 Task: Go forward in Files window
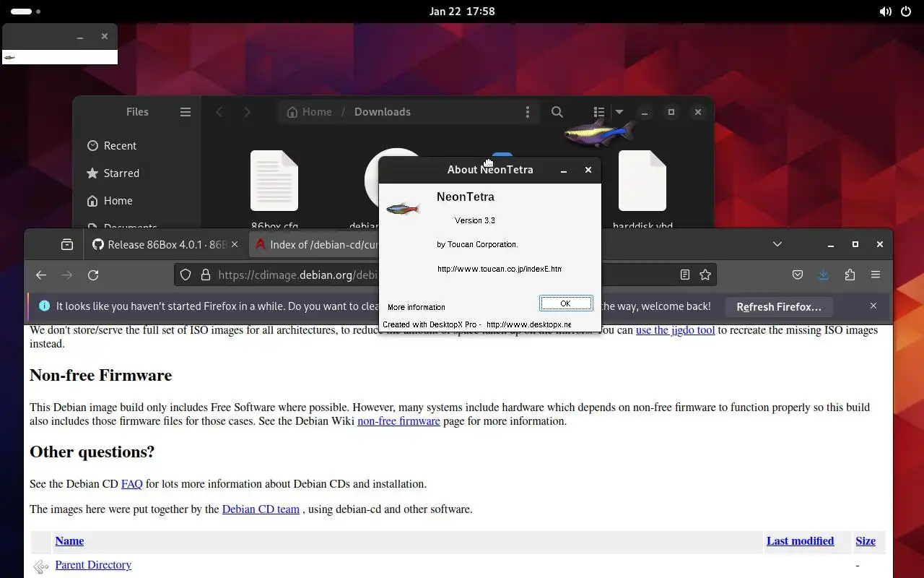coord(247,112)
